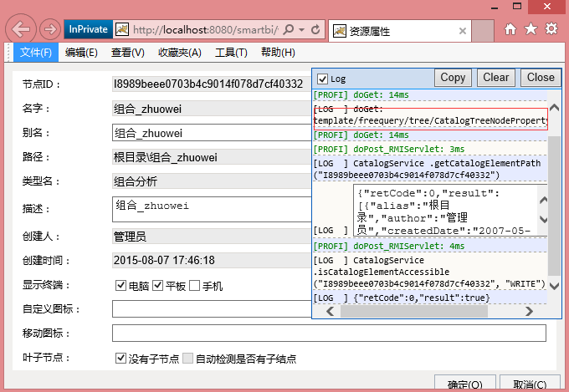The image size is (569, 392).
Task: Go forward with the browser forward arrow
Action: click(x=50, y=29)
